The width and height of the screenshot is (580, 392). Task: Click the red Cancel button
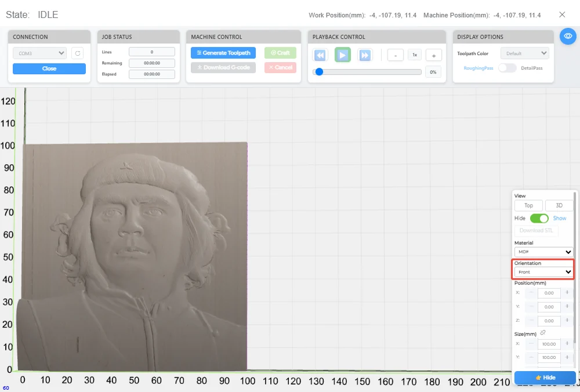pos(280,67)
